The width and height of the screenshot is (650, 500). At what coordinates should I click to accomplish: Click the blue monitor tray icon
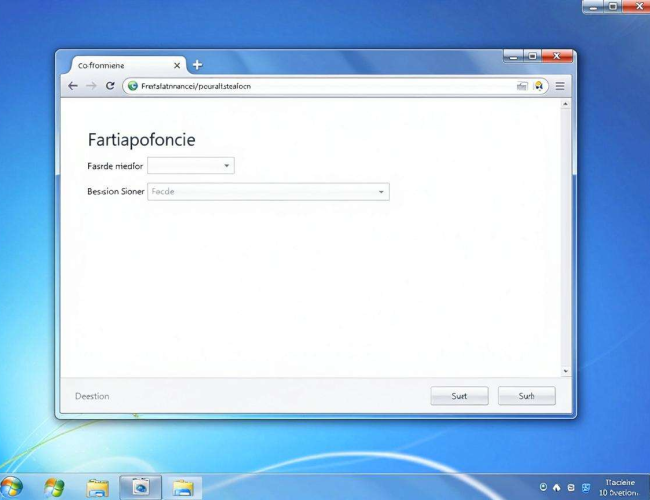(x=586, y=488)
